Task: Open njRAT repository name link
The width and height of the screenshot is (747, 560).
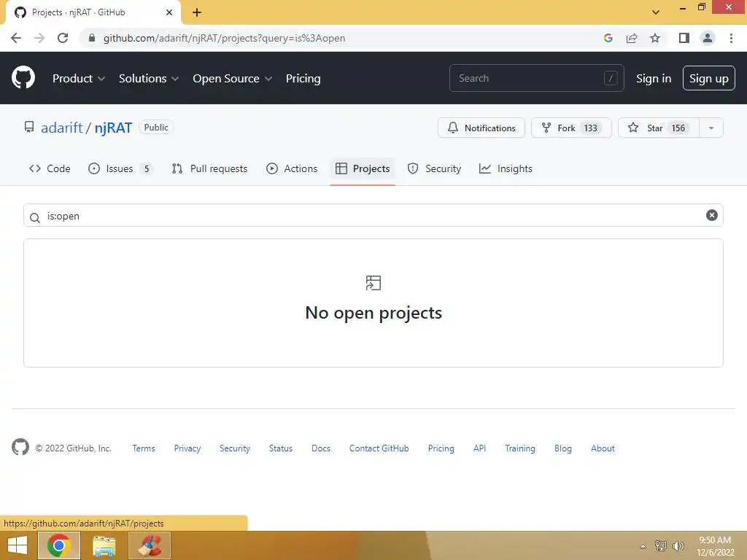Action: click(x=113, y=128)
